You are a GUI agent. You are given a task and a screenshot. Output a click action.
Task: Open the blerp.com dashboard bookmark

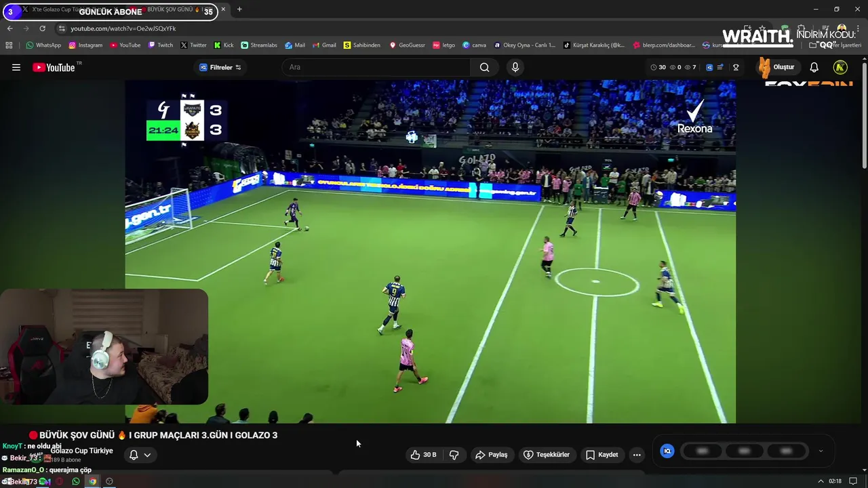click(x=664, y=45)
